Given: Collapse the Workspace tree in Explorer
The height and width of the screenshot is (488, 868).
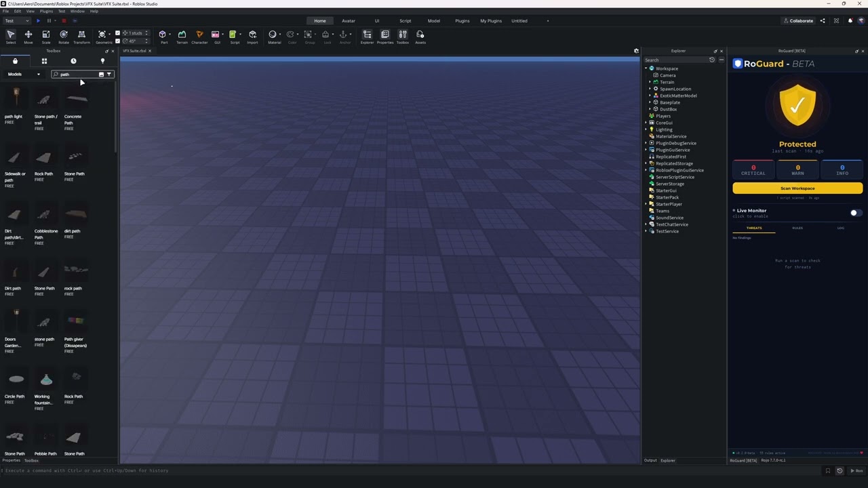Looking at the screenshot, I should (646, 68).
